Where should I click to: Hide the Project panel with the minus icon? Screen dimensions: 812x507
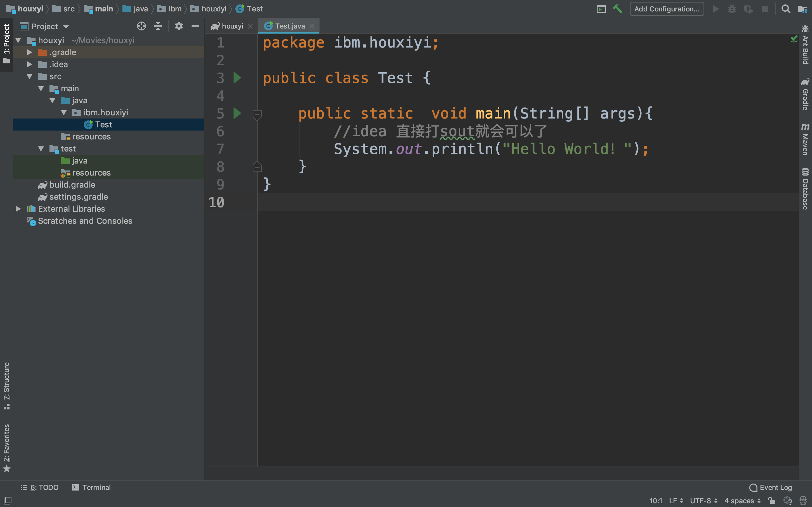(195, 26)
